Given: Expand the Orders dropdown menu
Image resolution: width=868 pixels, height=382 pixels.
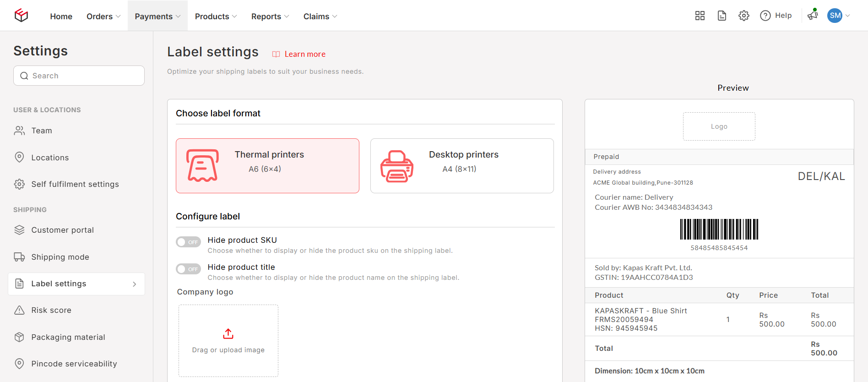Looking at the screenshot, I should tap(103, 16).
